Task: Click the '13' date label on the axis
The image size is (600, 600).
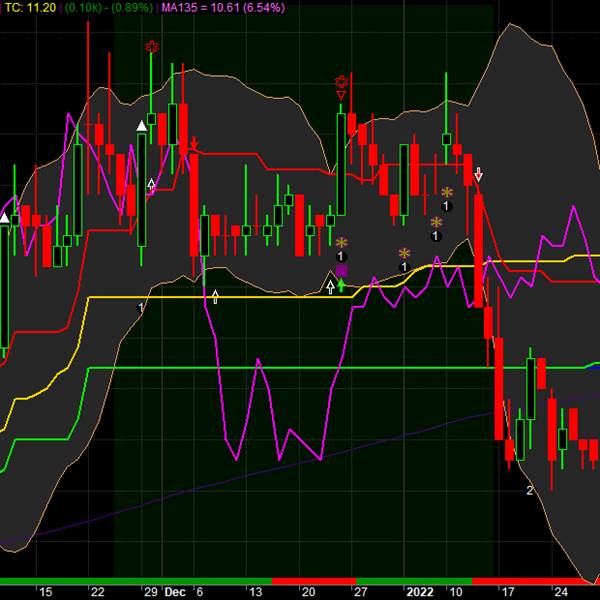Action: pyautogui.click(x=256, y=592)
